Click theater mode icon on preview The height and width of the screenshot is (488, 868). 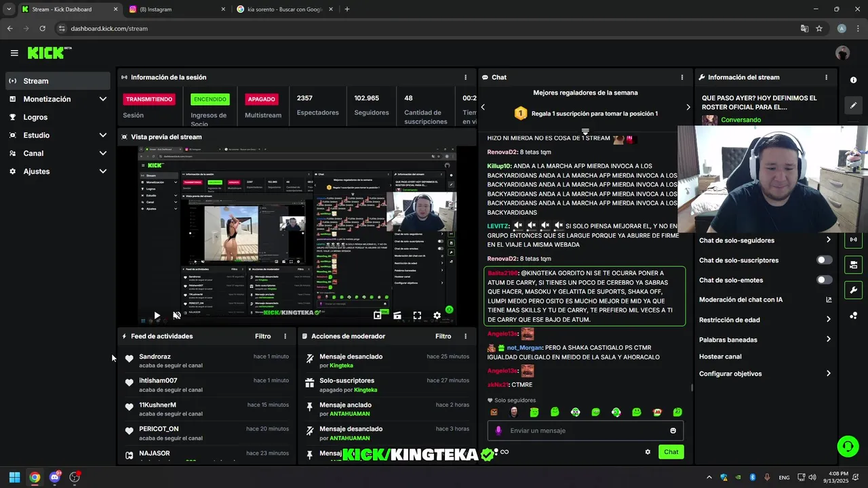[397, 315]
